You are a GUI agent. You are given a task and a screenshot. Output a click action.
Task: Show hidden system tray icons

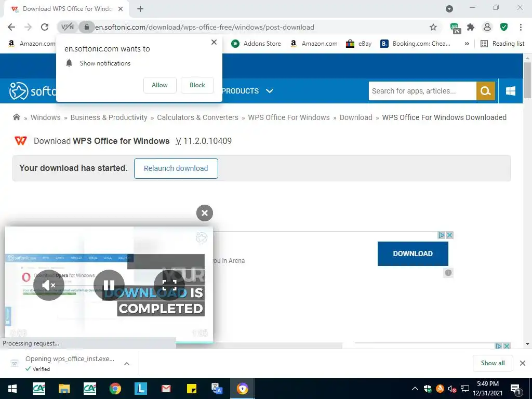415,389
